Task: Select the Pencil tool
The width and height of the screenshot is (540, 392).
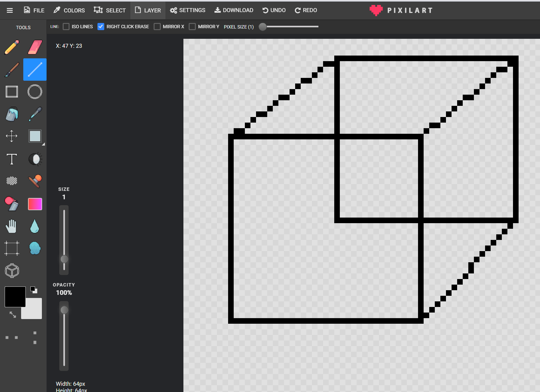Action: [12, 47]
